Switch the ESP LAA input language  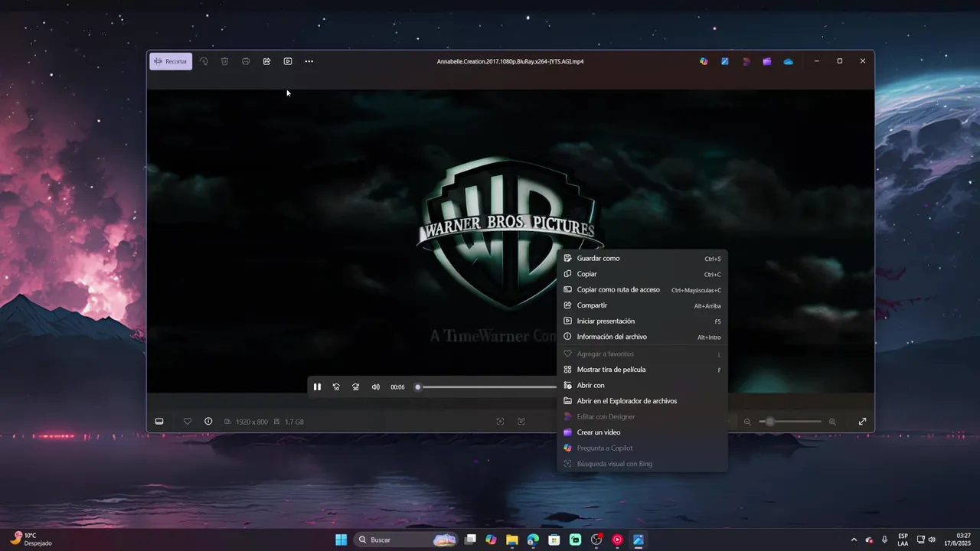[903, 540]
